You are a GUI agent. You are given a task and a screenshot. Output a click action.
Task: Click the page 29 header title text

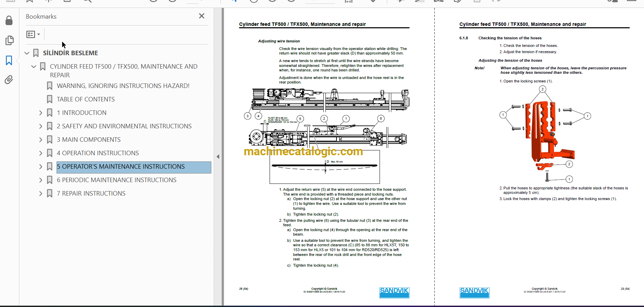[x=523, y=24]
